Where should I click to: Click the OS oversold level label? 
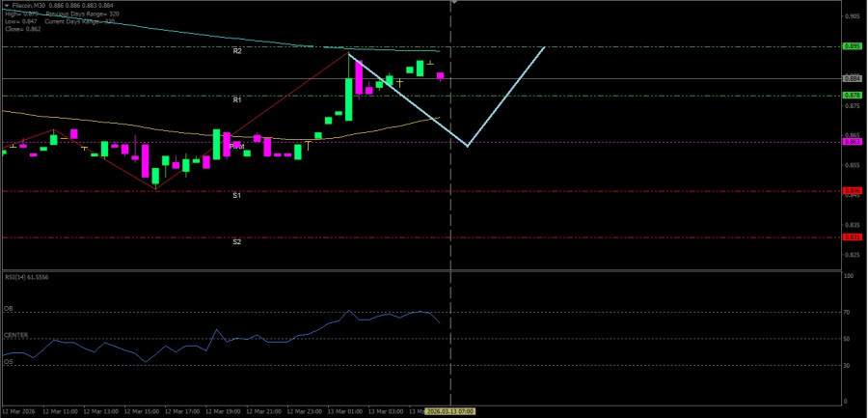click(x=8, y=361)
